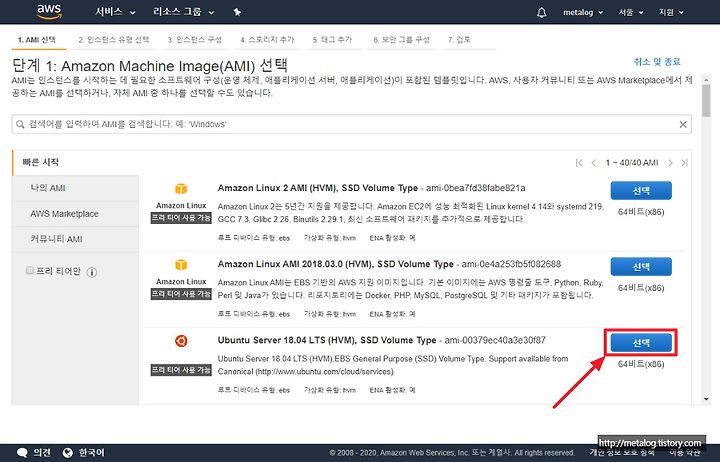The image size is (720, 462).
Task: Click the globe language icon in footer
Action: [x=68, y=453]
